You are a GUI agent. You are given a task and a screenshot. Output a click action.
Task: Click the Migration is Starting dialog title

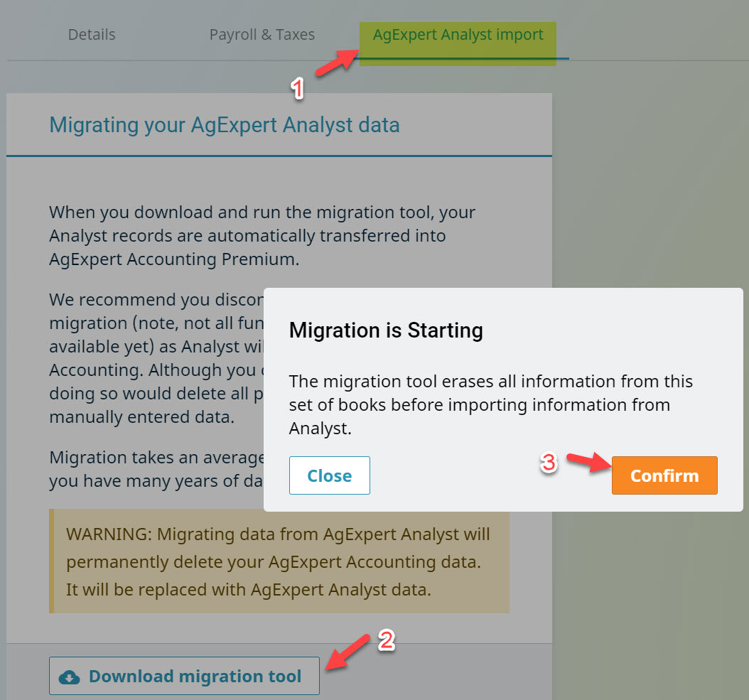(386, 330)
